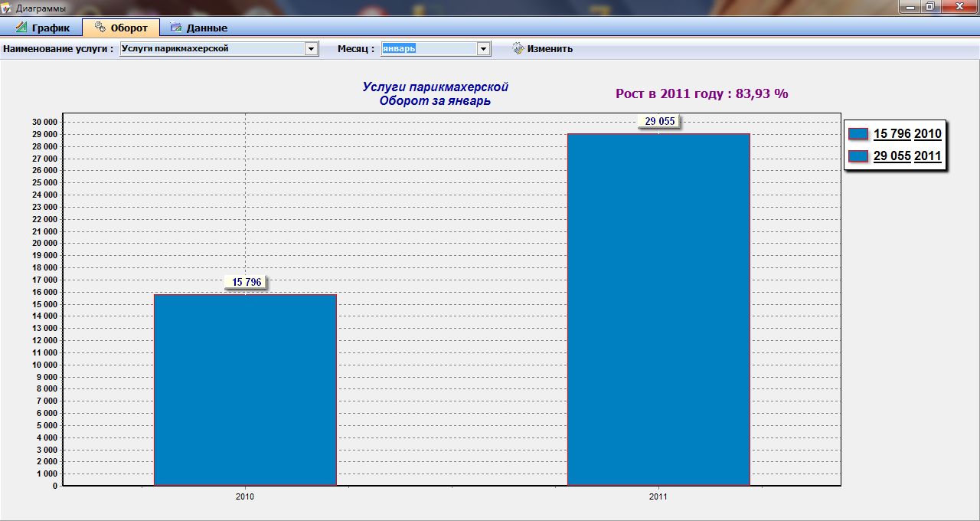Select the Оборот tab
Viewport: 980px width, 521px height.
point(121,28)
